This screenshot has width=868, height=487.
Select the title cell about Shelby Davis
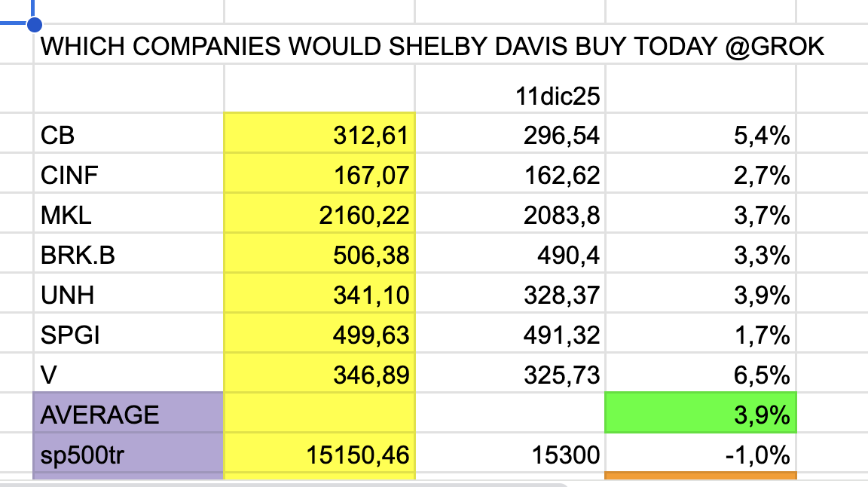click(x=432, y=48)
